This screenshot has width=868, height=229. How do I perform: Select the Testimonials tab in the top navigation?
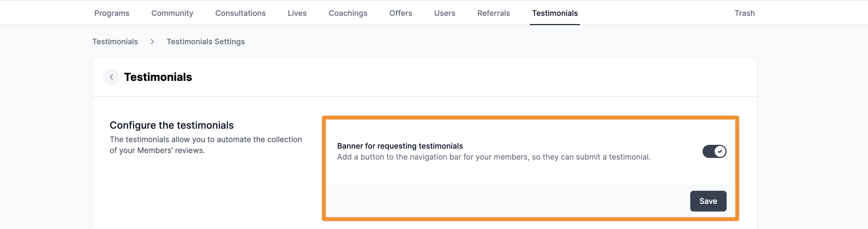pos(555,13)
